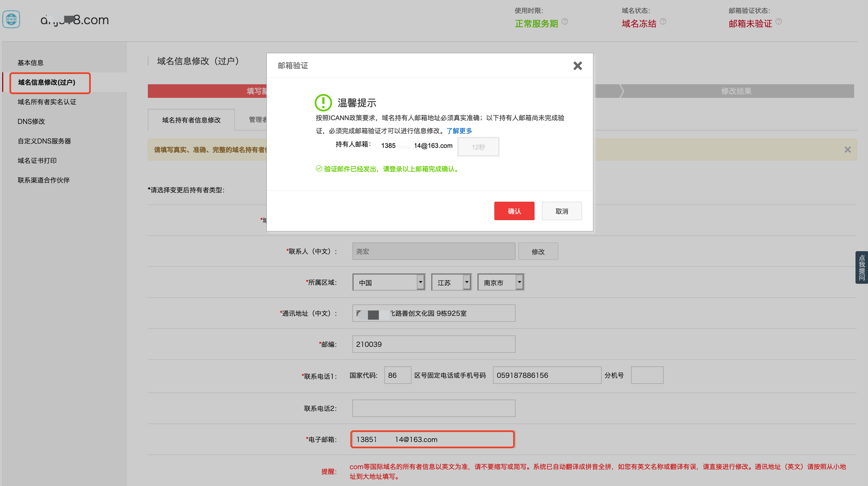Switch to 域名持有者信息修改 tab
The image size is (868, 486).
191,120
